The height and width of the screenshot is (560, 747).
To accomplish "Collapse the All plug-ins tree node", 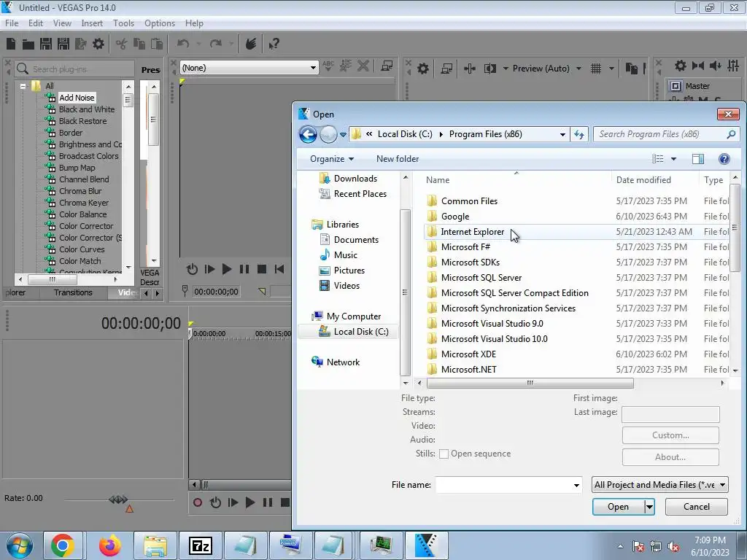I will coord(23,86).
